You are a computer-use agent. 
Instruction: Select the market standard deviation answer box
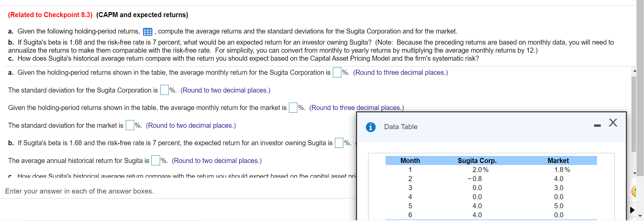[130, 125]
